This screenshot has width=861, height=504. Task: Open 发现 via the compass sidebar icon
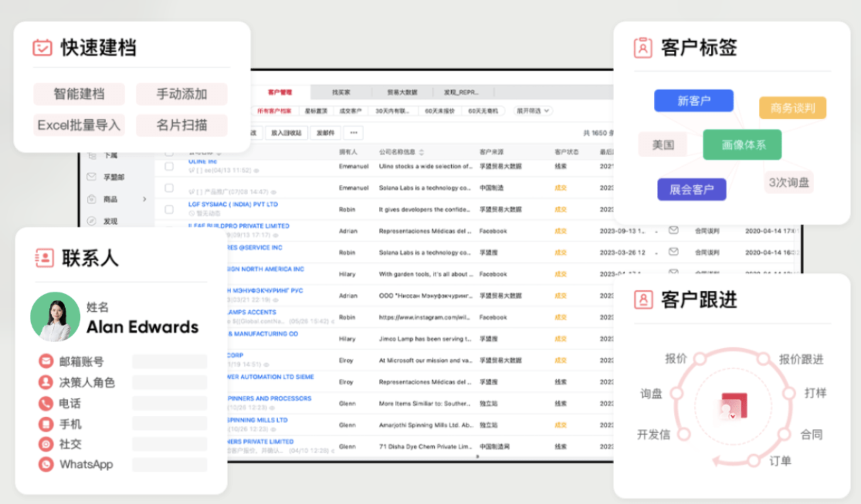tap(92, 221)
